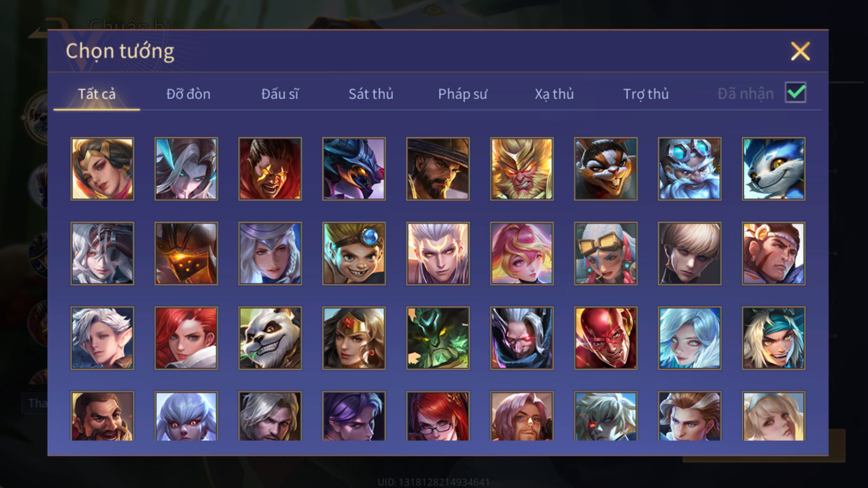The width and height of the screenshot is (868, 488).
Task: Pick the orange raccoon hero portrait
Action: click(x=605, y=169)
